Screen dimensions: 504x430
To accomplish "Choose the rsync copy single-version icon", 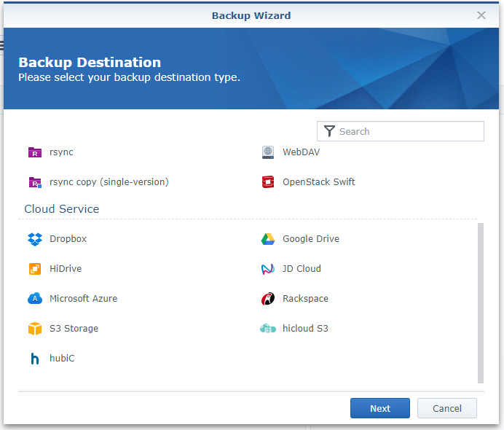I will (35, 182).
